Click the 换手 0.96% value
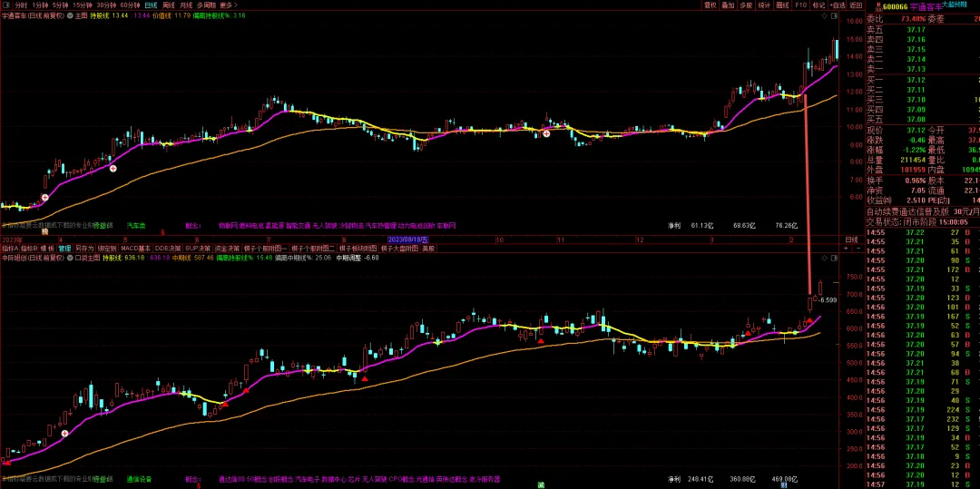The image size is (980, 489). pyautogui.click(x=916, y=181)
